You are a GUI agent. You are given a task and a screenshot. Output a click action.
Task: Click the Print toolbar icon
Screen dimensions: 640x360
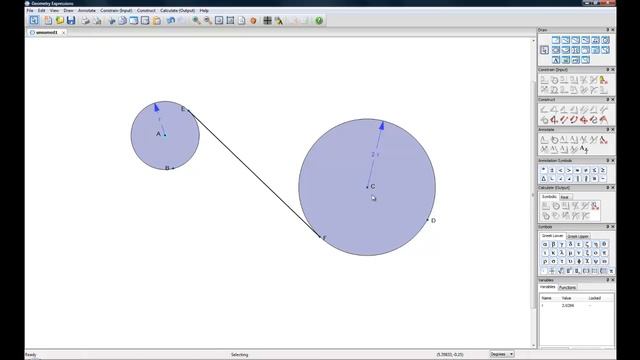85,20
